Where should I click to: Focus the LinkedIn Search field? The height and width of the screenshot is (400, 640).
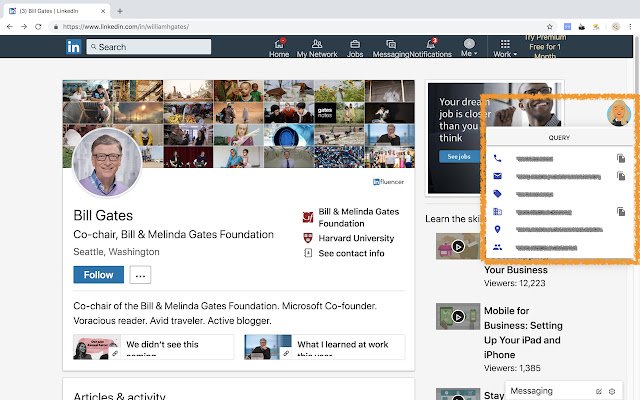point(149,47)
